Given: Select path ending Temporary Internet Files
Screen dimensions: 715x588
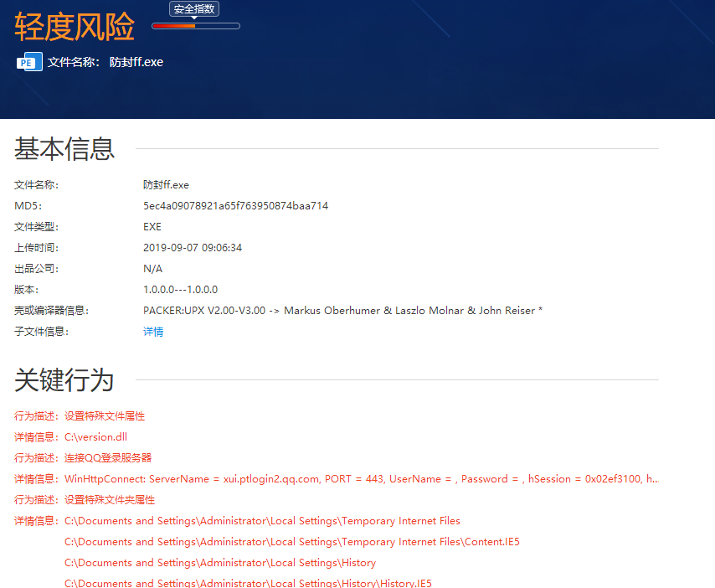Looking at the screenshot, I should (262, 521).
